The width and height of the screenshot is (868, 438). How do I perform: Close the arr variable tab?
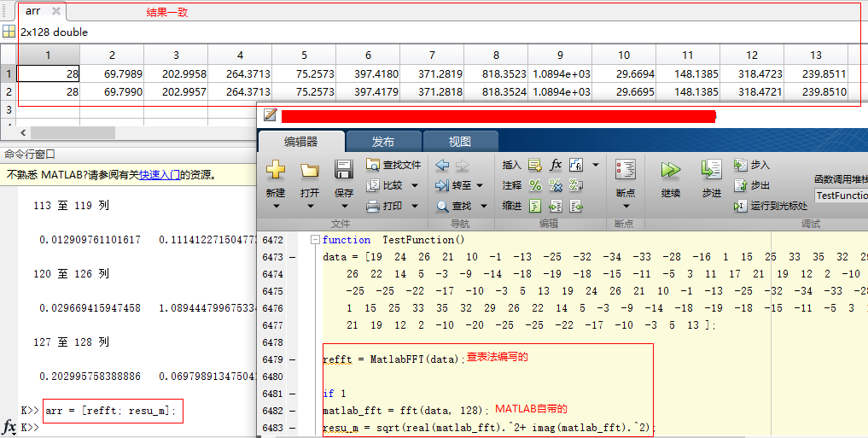click(x=56, y=11)
